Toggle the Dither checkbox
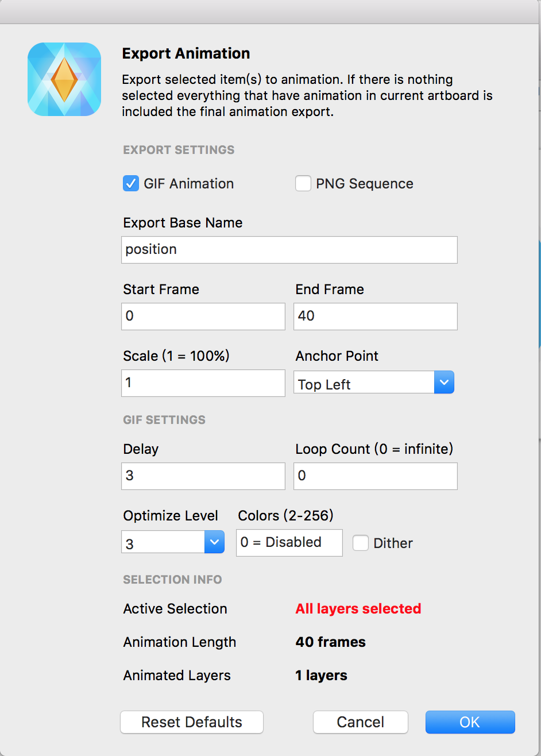Screen dimensions: 541x756 (361, 543)
